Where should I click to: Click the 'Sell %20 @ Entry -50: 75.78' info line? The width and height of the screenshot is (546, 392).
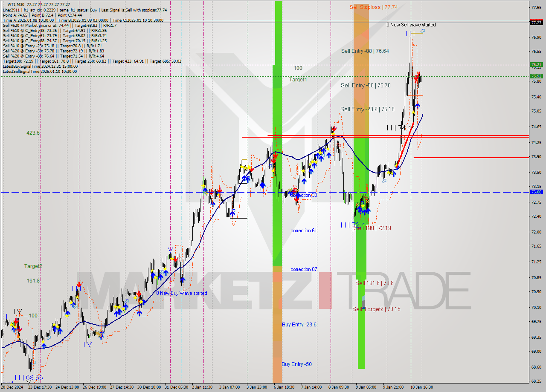(54, 51)
